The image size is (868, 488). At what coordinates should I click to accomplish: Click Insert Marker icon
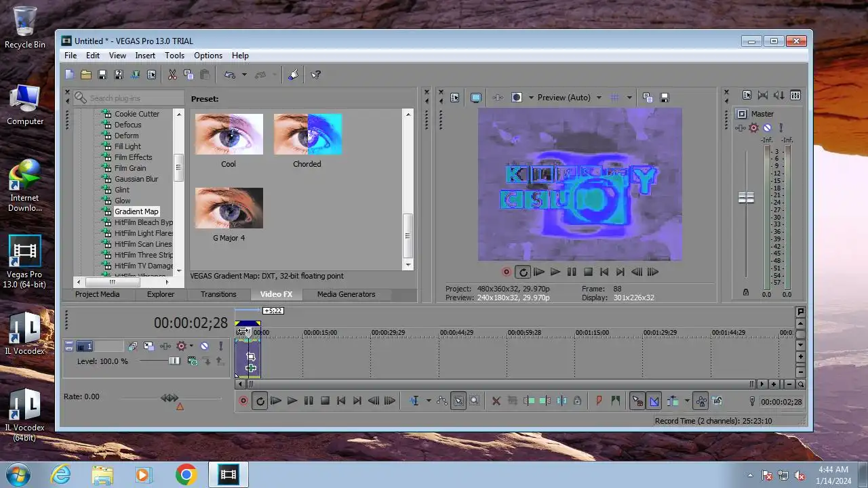tap(599, 401)
